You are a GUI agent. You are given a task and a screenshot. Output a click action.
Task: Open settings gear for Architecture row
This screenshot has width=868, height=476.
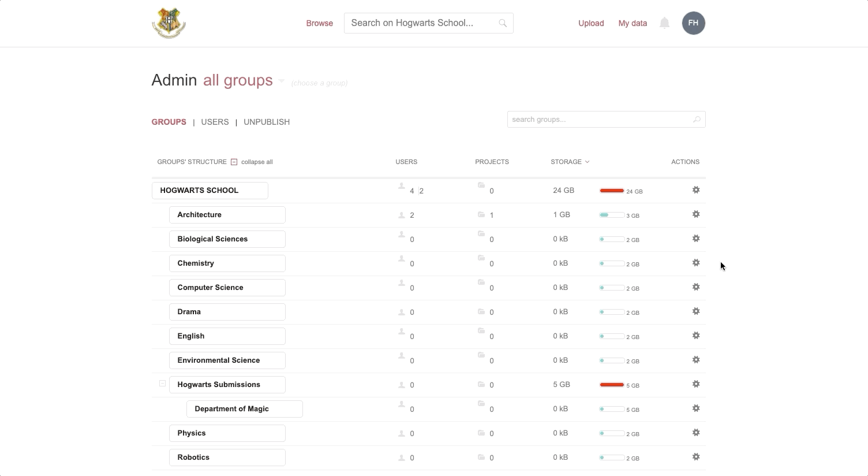[696, 214]
